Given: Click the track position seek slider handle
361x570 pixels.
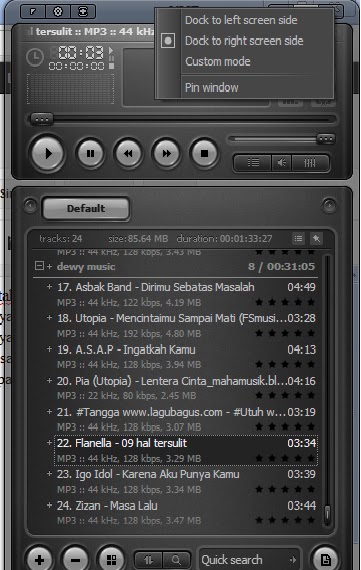Looking at the screenshot, I should pyautogui.click(x=42, y=119).
